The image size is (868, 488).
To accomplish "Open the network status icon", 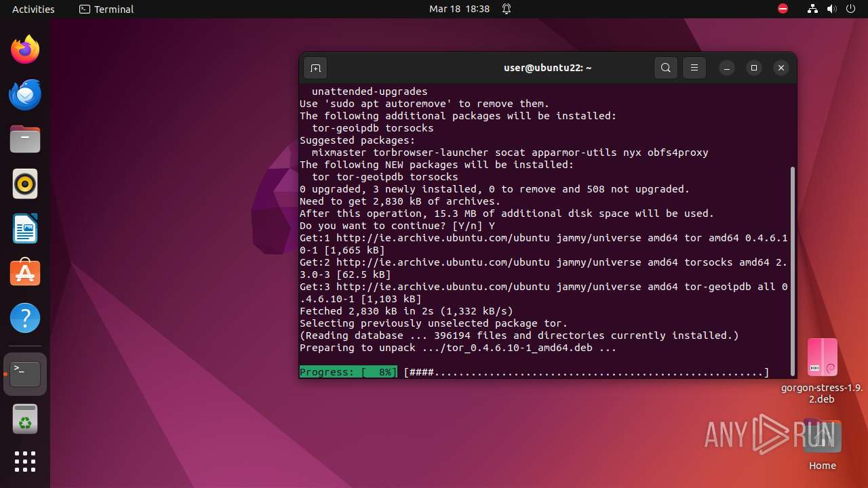I will pos(813,9).
